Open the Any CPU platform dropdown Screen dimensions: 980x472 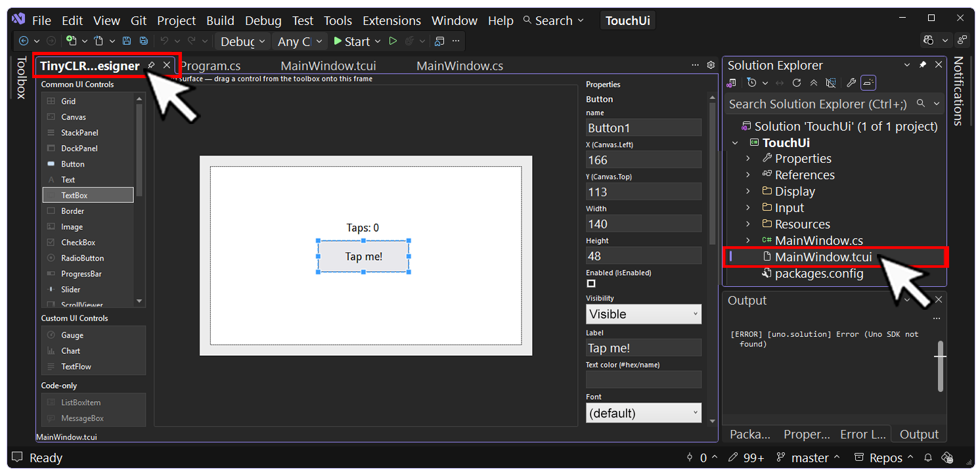(x=300, y=41)
